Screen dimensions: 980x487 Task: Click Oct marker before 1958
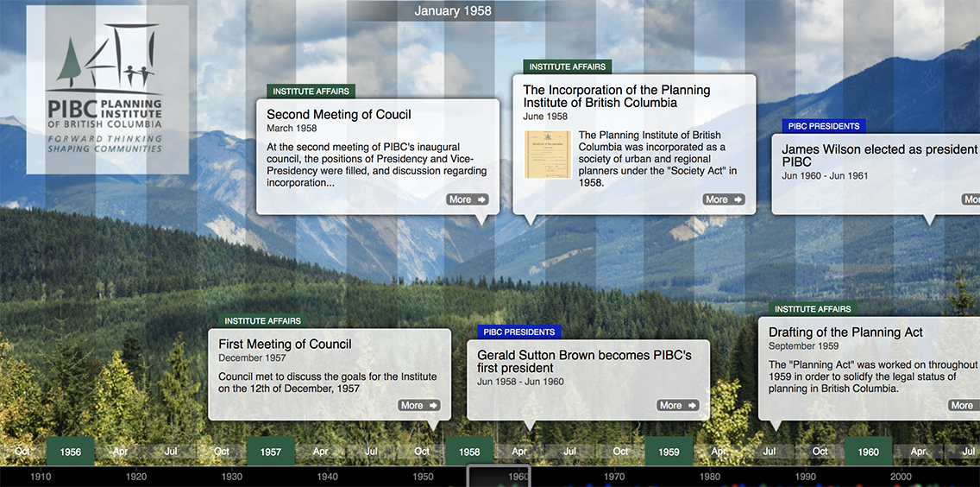coord(422,452)
